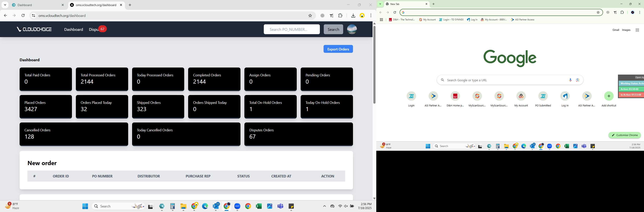The image size is (644, 212).
Task: Switch to the first Dashboard browser tab
Action: (x=37, y=5)
